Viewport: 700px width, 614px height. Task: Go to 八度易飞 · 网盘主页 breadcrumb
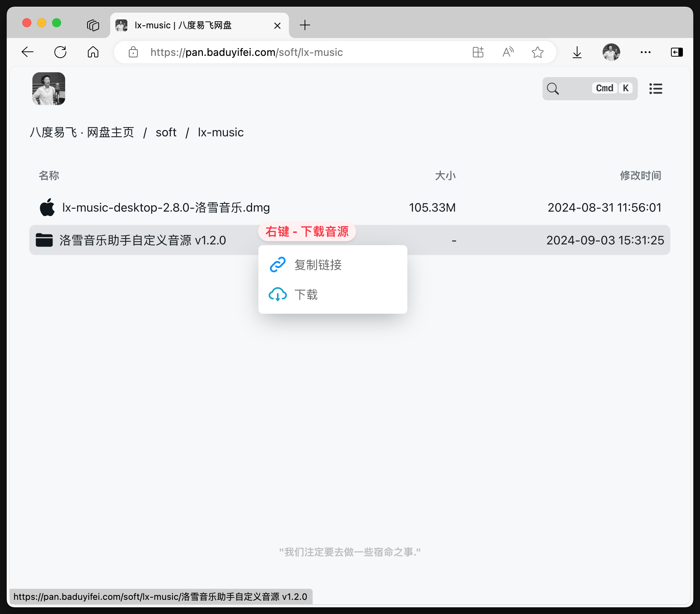(82, 133)
